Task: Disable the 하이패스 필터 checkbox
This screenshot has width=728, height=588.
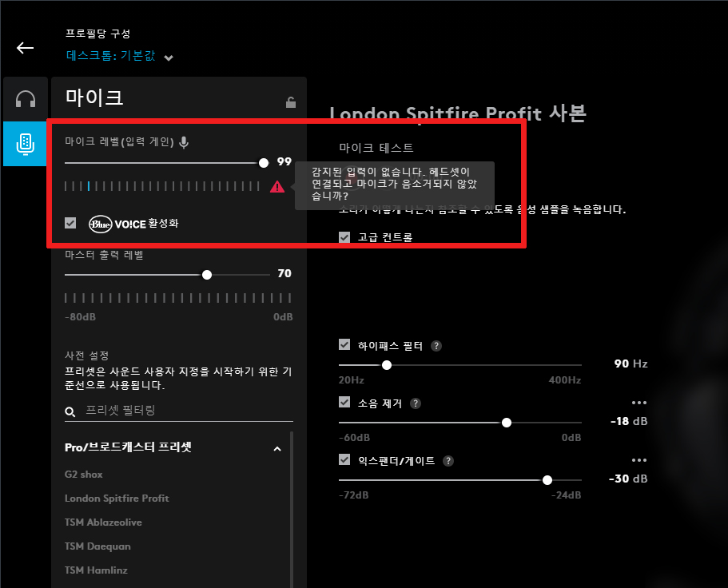Action: pos(344,344)
